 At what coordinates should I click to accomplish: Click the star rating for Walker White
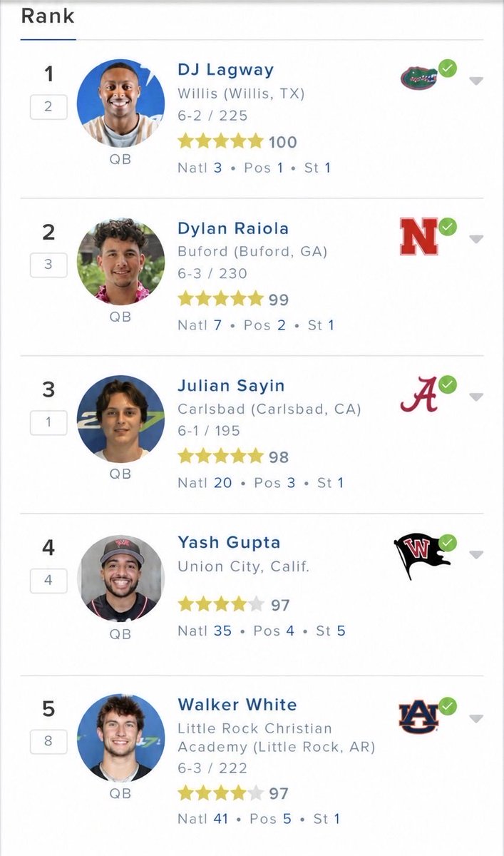(x=220, y=793)
